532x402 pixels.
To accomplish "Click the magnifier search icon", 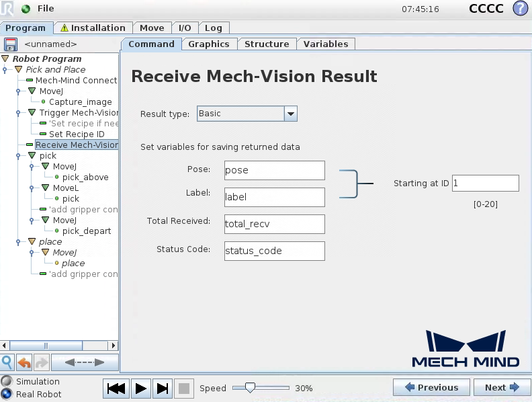I will pyautogui.click(x=7, y=362).
